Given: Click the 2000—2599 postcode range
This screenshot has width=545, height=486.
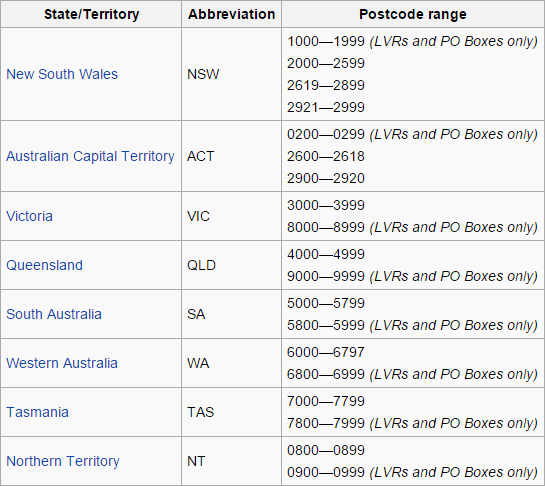Looking at the screenshot, I should tap(326, 63).
